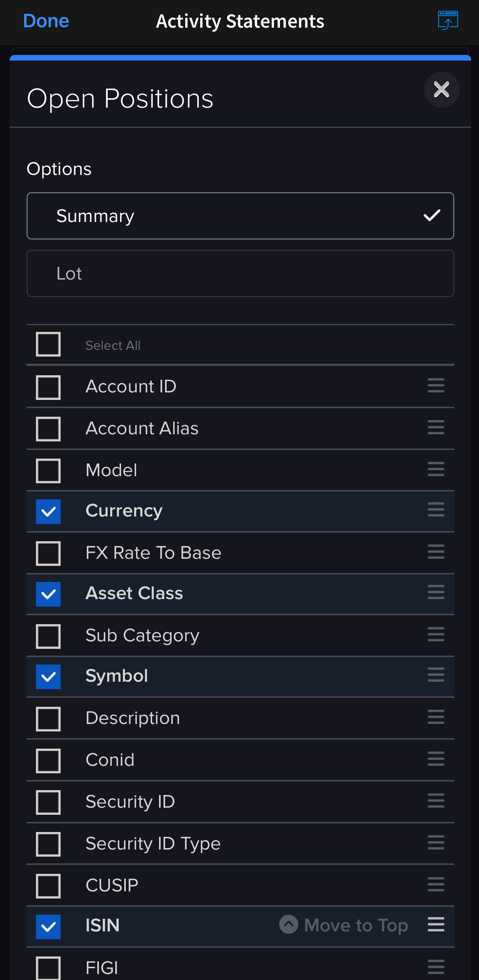Tap the Move to Top arrow on ISIN
479x980 pixels.
coord(289,924)
